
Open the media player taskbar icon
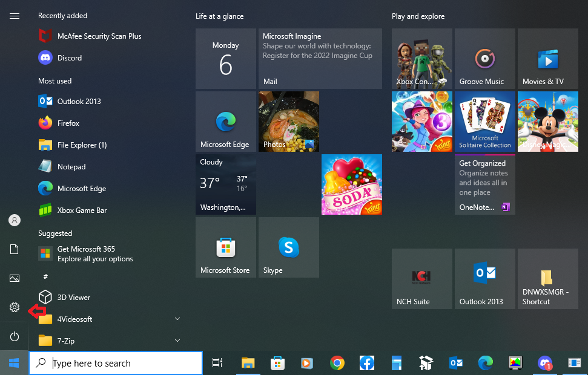(x=307, y=363)
